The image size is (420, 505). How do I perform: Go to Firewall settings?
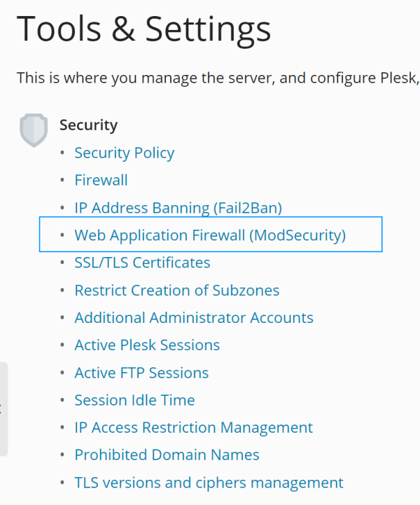pos(101,180)
